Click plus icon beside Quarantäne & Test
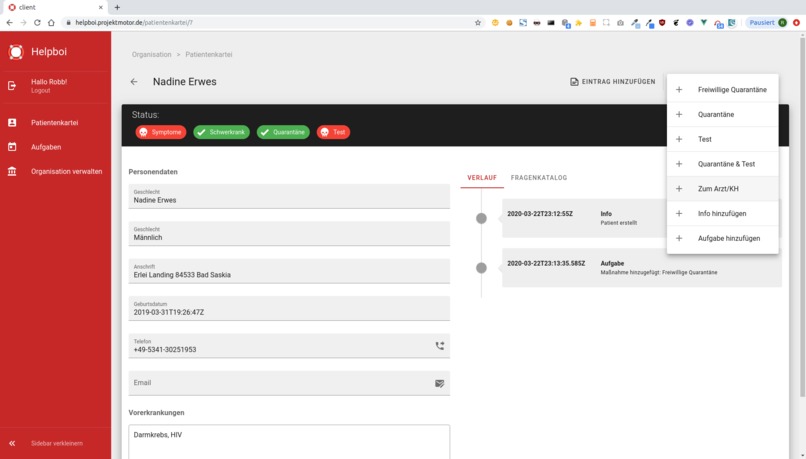The height and width of the screenshot is (459, 806). [679, 164]
